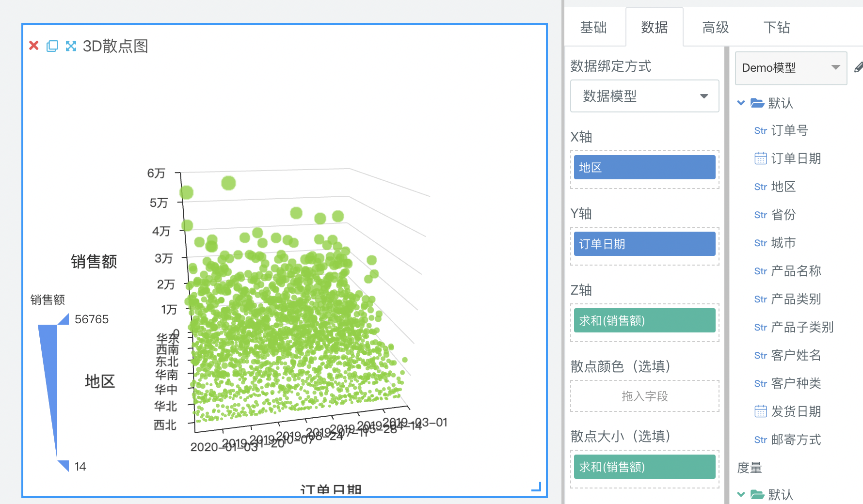This screenshot has width=863, height=504.
Task: Select 城市 in the field tree
Action: 783,243
